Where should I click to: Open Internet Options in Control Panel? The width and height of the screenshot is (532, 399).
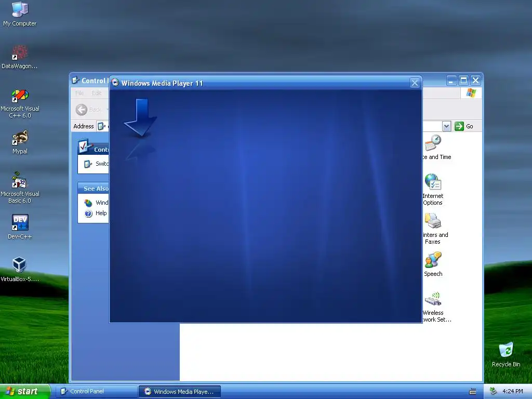pyautogui.click(x=433, y=189)
